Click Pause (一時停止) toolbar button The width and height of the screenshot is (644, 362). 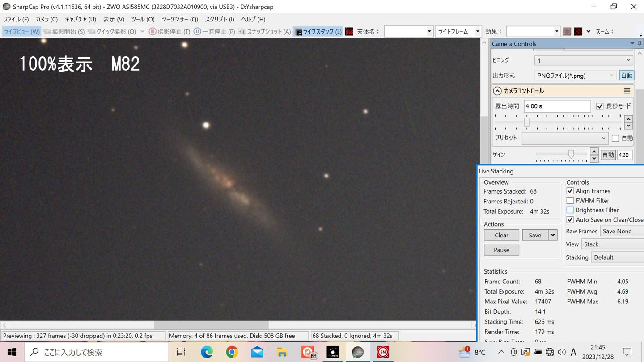214,32
